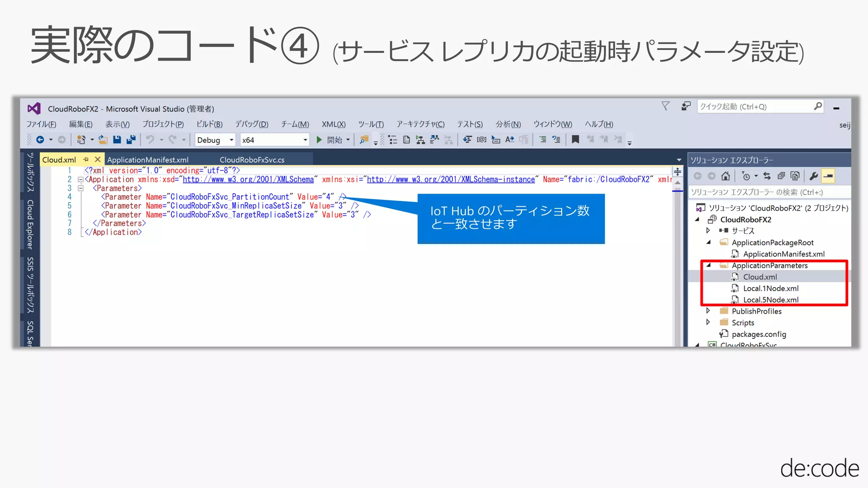Open the XMLSchema-instance namespace link

(x=451, y=180)
